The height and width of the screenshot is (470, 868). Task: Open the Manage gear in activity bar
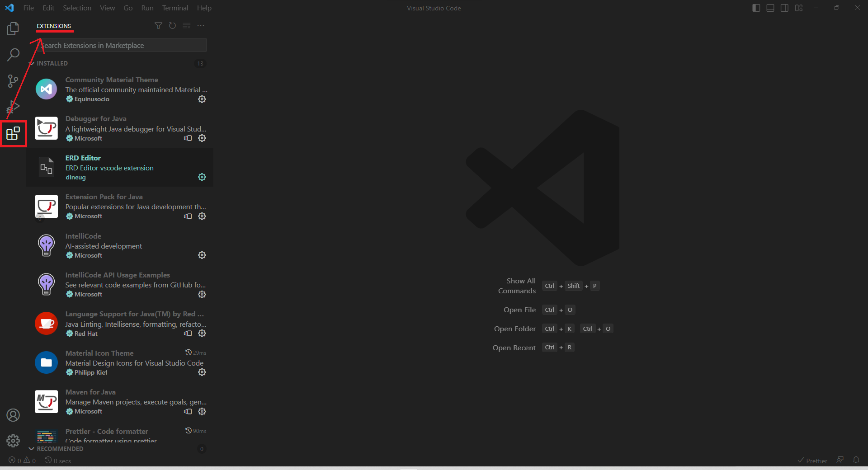point(13,441)
